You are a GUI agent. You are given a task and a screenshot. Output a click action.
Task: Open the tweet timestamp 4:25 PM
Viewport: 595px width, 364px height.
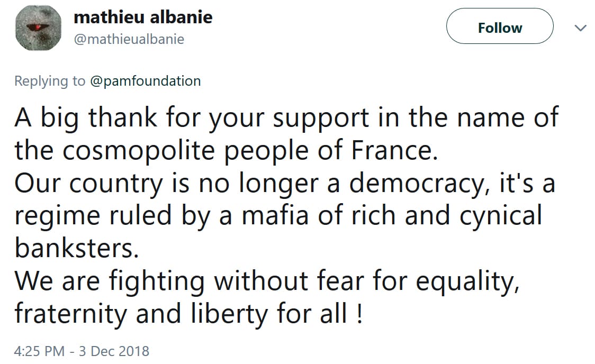coord(40,351)
